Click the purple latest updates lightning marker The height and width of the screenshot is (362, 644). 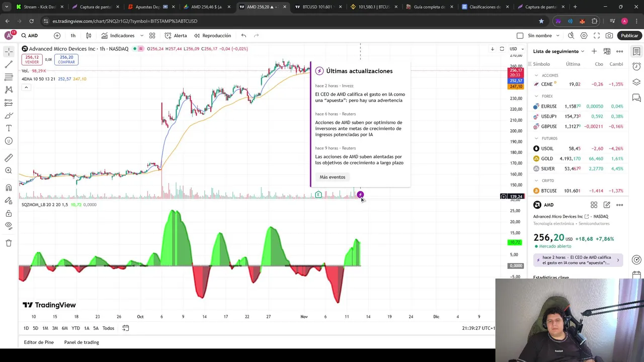pos(360,195)
